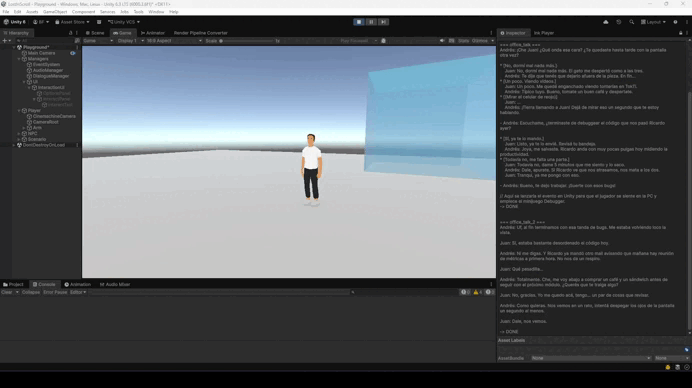Expand the Scenario node
The width and height of the screenshot is (692, 388).
tap(19, 139)
